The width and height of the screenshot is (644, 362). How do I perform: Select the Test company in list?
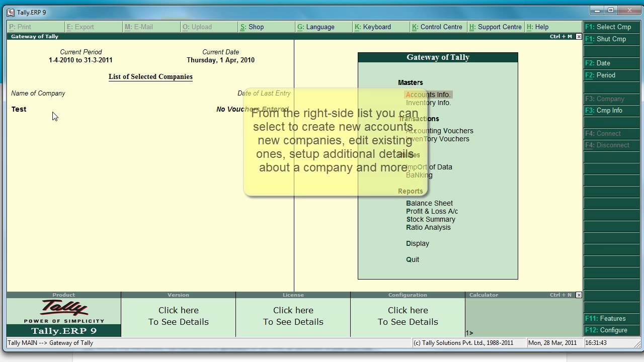[19, 109]
